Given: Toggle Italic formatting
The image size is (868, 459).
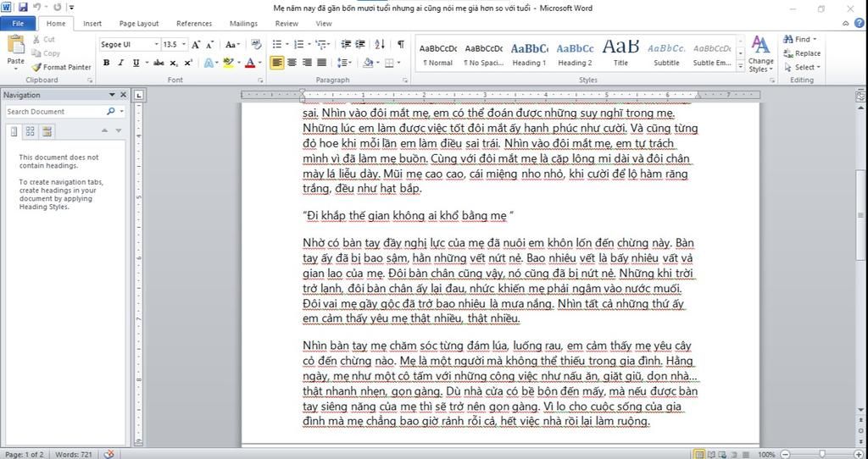Looking at the screenshot, I should (120, 63).
